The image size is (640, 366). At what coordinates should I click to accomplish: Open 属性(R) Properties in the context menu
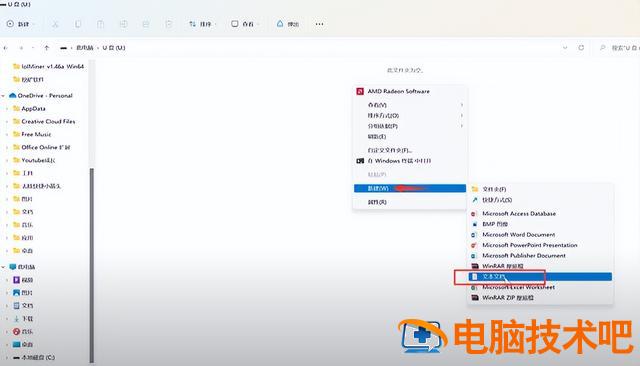pos(410,202)
